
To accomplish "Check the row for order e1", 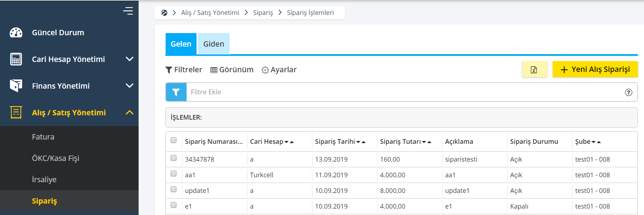I will click(173, 205).
